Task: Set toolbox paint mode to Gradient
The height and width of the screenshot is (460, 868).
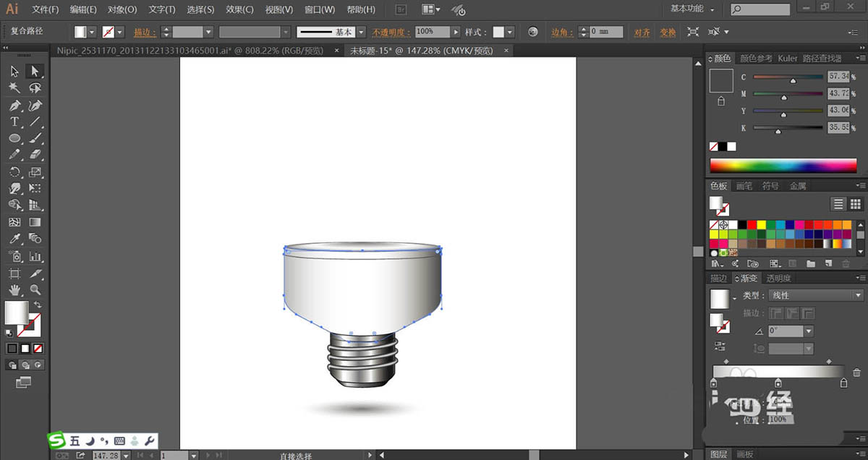Action: (25, 348)
